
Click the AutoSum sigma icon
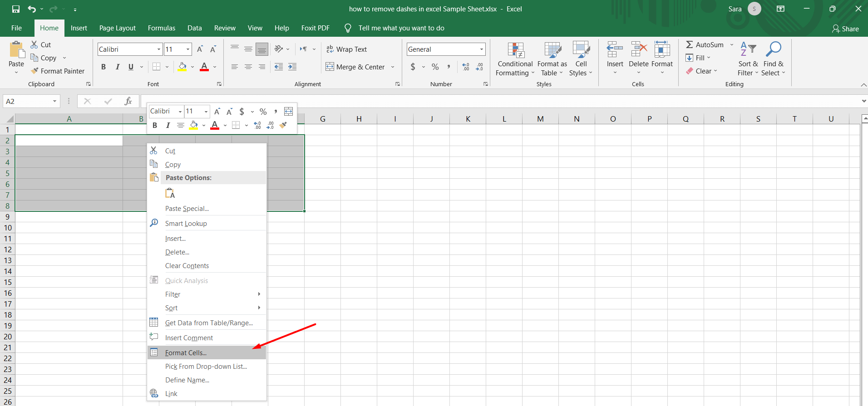coord(689,44)
